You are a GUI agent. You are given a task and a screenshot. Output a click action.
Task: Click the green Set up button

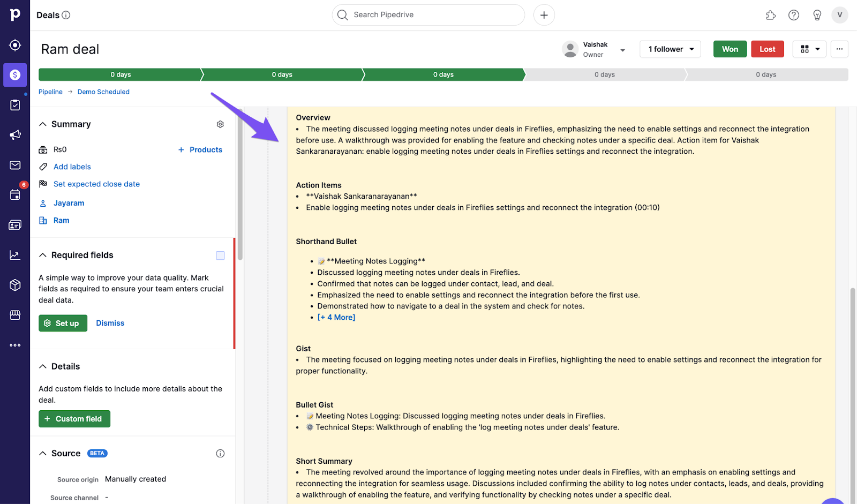click(x=63, y=323)
